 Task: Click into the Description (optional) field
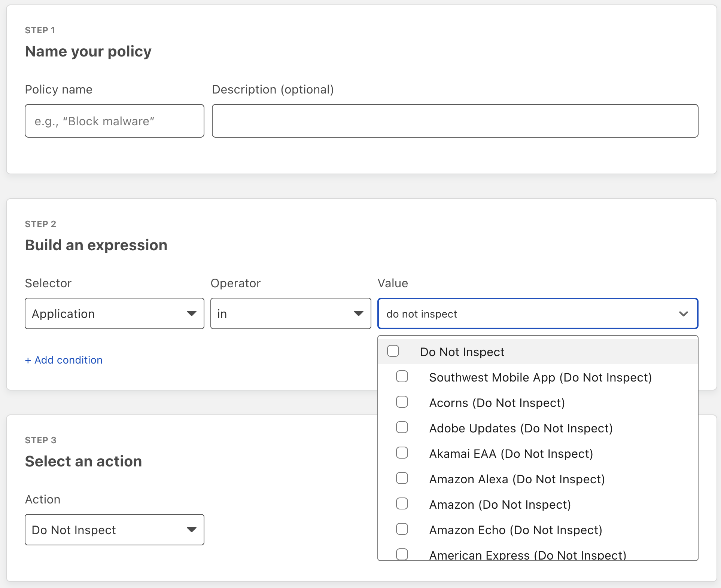pos(455,121)
